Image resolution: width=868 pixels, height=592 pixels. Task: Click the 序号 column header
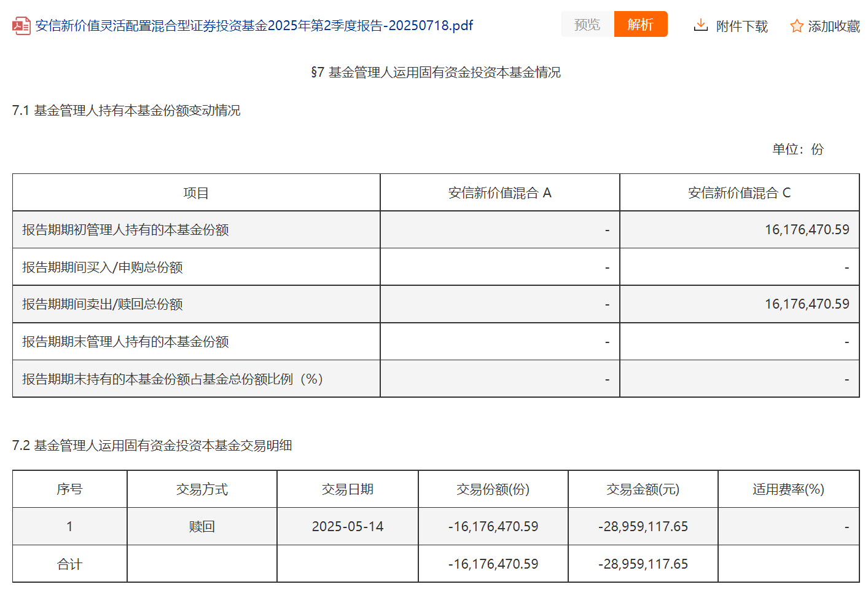(69, 489)
